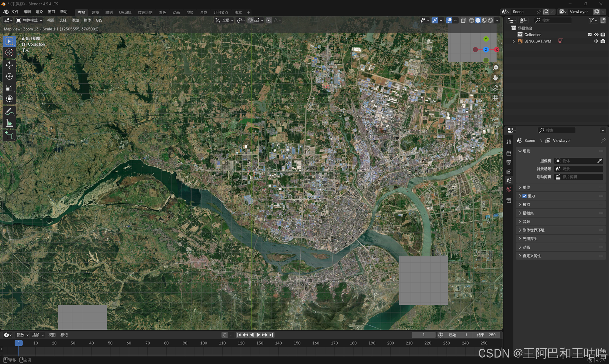
Task: Expand the BING_SAT_WM tree item
Action: click(x=513, y=41)
